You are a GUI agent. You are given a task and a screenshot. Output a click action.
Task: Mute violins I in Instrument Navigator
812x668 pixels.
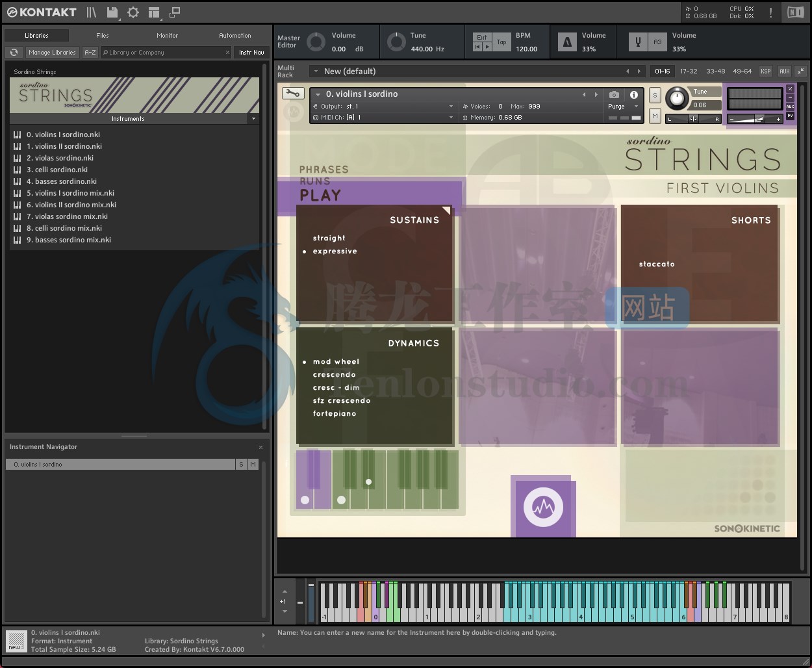pyautogui.click(x=253, y=465)
